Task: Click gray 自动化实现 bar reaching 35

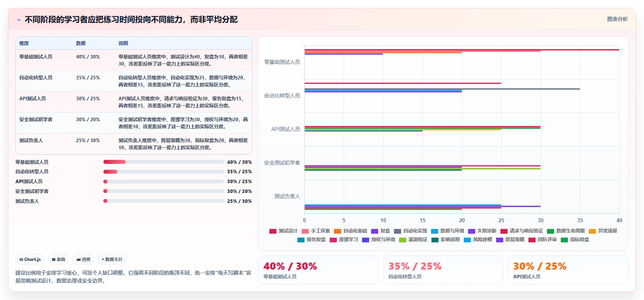Action: [442, 89]
